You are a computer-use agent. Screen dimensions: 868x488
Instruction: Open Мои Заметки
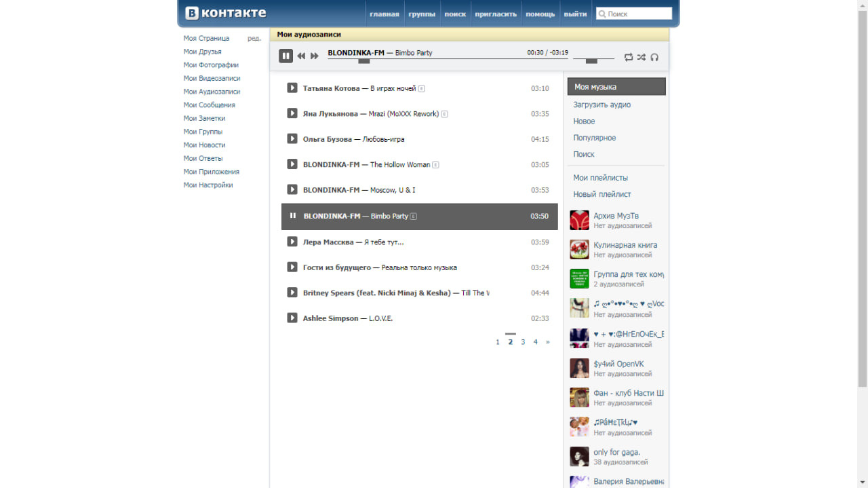204,118
